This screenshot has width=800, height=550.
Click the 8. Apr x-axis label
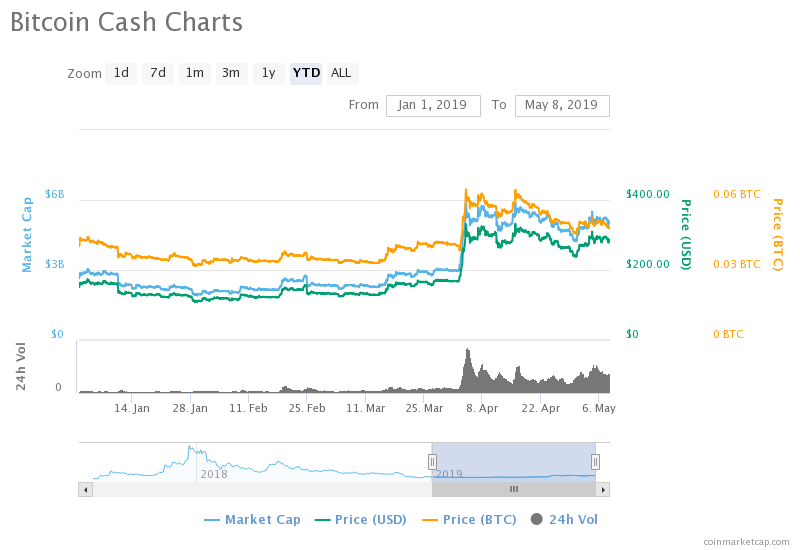(482, 408)
